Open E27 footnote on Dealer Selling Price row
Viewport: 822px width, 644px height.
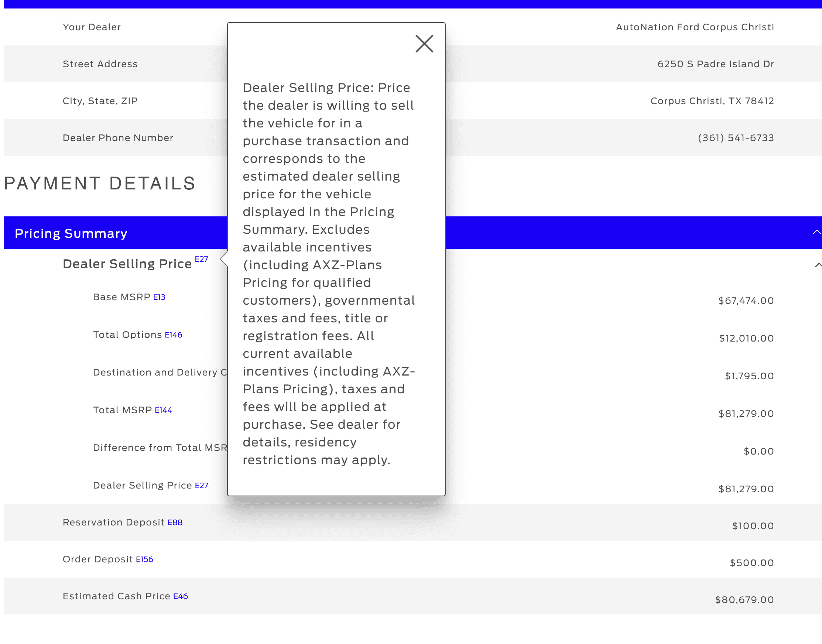click(x=201, y=486)
